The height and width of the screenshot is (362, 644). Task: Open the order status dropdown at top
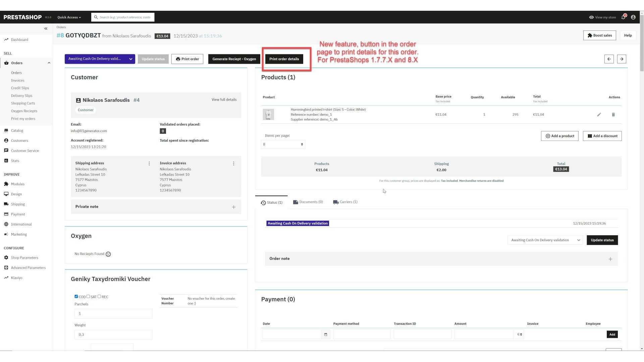pos(100,59)
